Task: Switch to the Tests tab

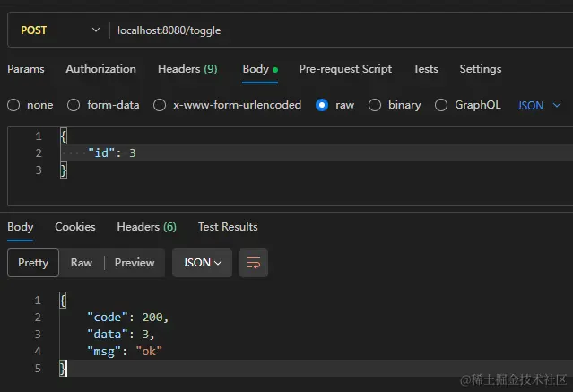Action: click(426, 69)
